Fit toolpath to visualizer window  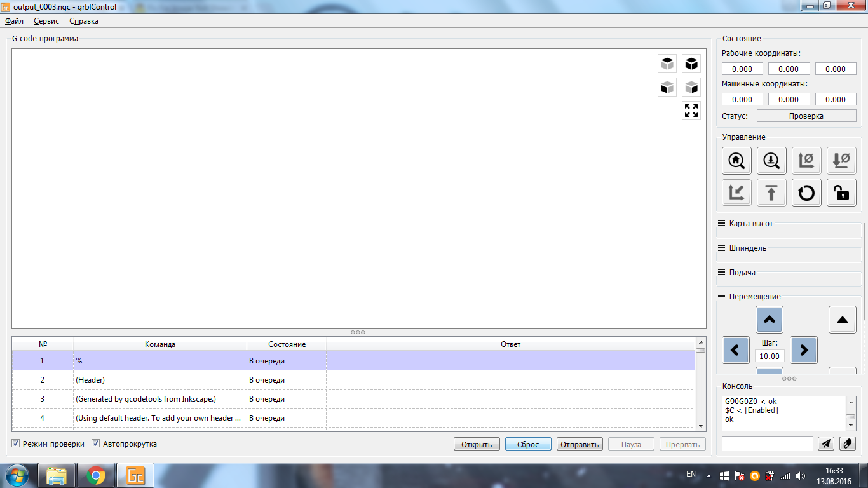click(691, 111)
